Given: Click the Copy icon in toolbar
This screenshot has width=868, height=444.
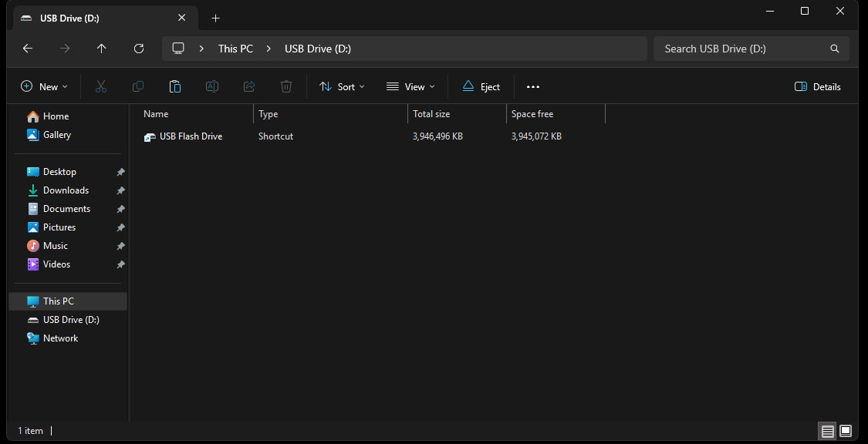Looking at the screenshot, I should coord(137,87).
